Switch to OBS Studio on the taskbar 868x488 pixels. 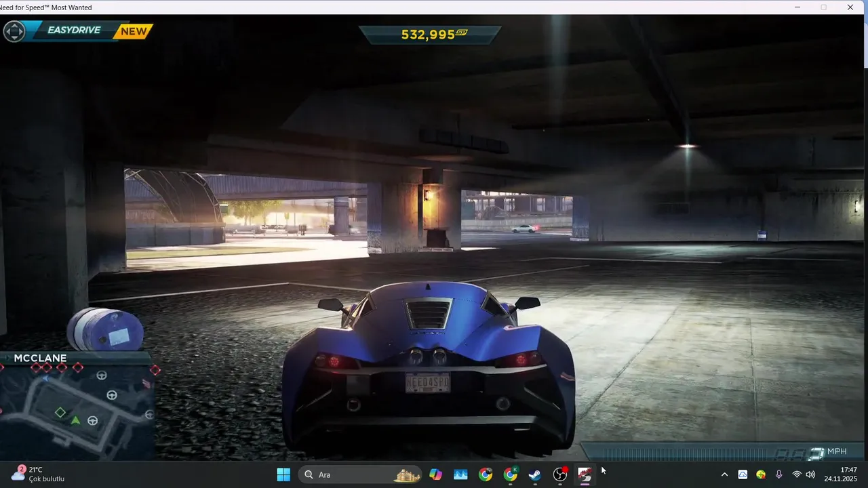click(560, 474)
